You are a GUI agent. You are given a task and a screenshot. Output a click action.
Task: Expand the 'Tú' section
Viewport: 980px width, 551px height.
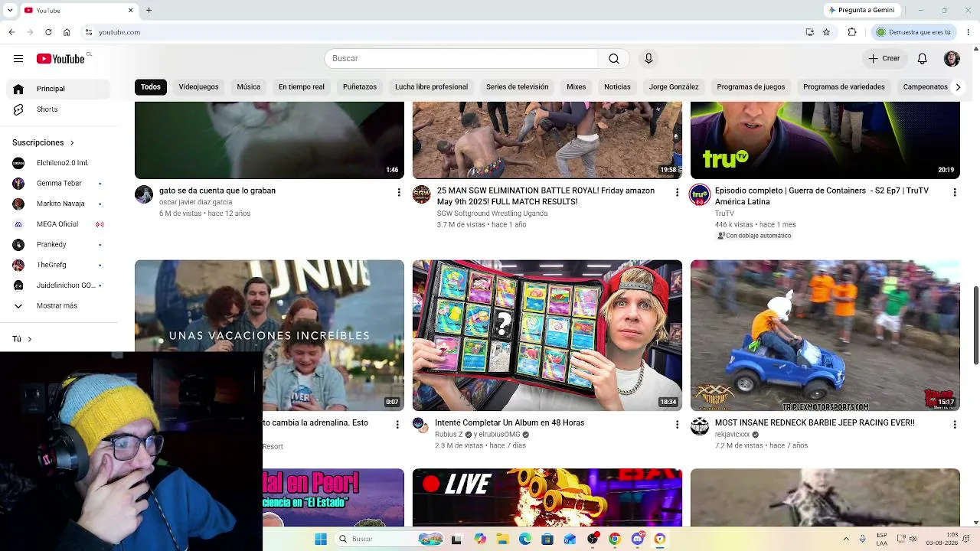22,339
